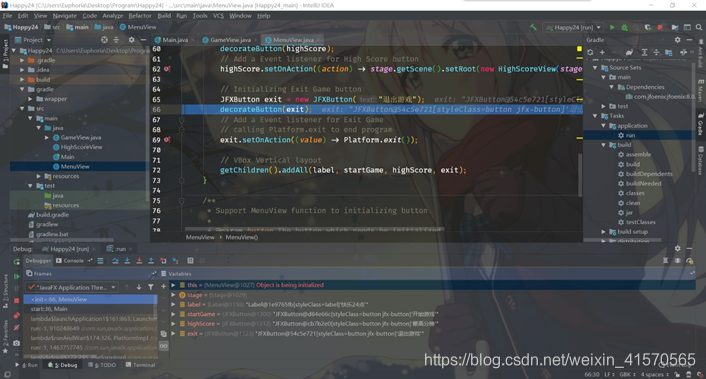Expand all in Gradle panel
706x379 pixels.
pos(644,53)
